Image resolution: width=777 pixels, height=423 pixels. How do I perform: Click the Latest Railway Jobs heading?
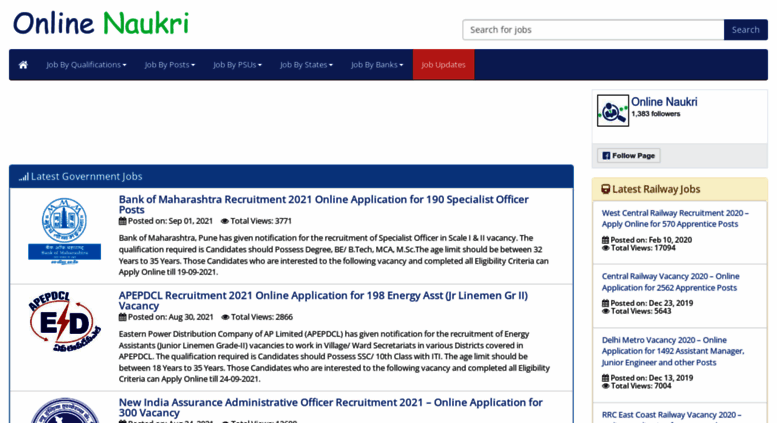[x=656, y=189]
